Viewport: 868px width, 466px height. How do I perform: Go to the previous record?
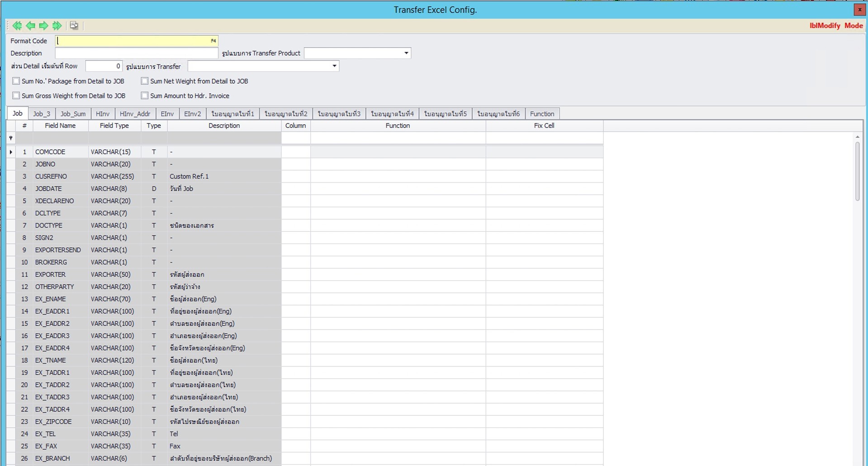[30, 26]
